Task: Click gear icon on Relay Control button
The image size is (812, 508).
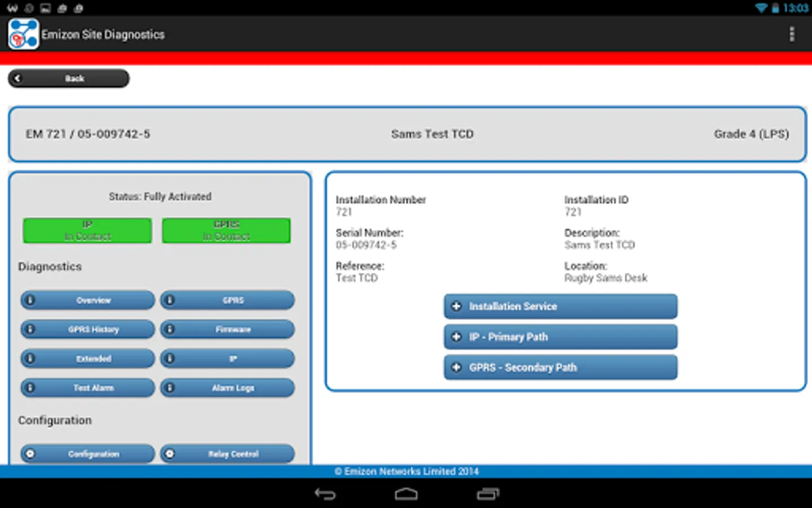Action: click(170, 454)
